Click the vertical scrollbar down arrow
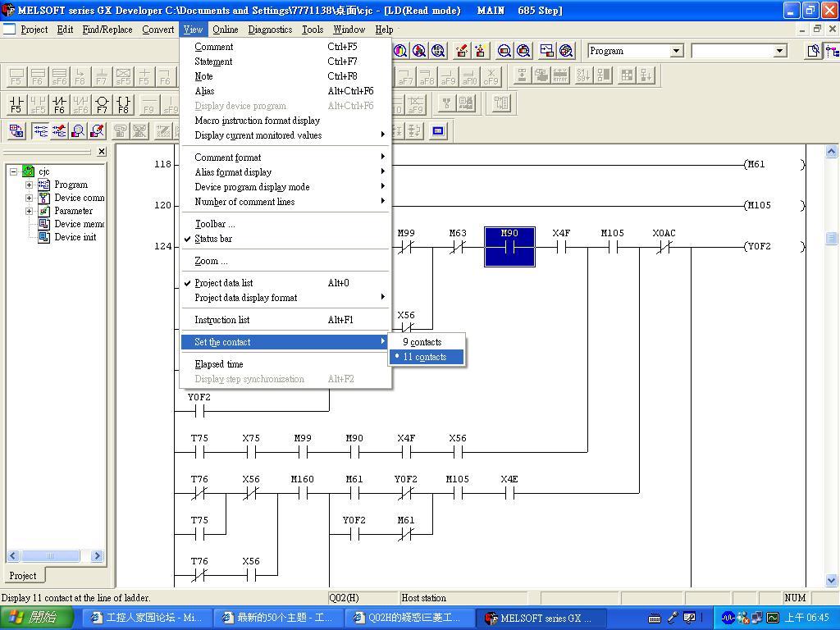 click(831, 580)
